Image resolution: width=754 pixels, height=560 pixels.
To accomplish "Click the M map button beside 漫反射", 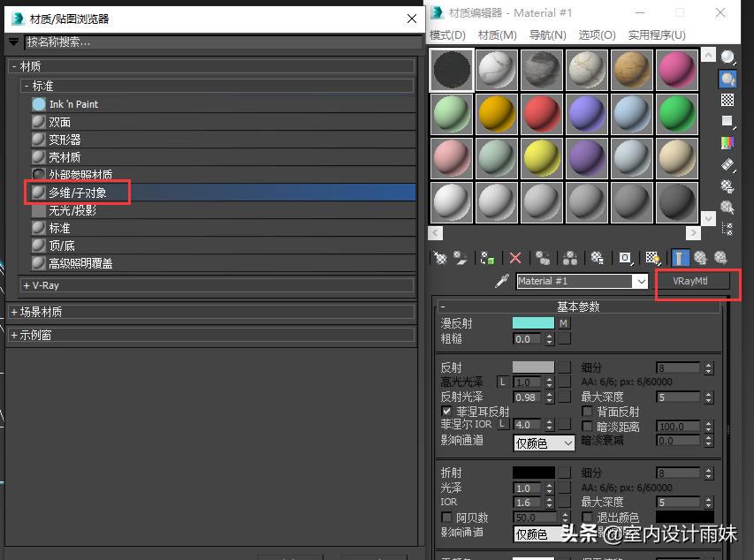I will pyautogui.click(x=563, y=323).
